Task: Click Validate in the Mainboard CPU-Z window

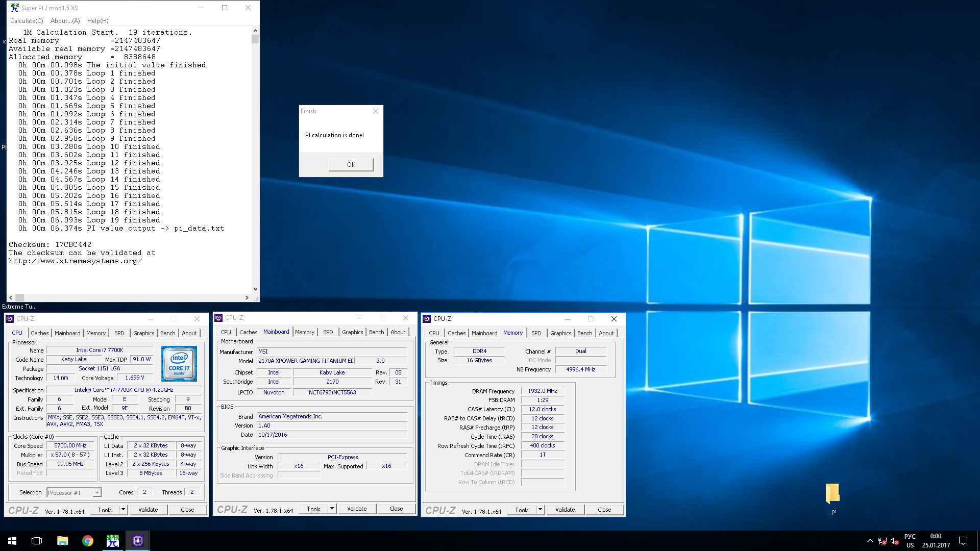Action: pyautogui.click(x=357, y=509)
